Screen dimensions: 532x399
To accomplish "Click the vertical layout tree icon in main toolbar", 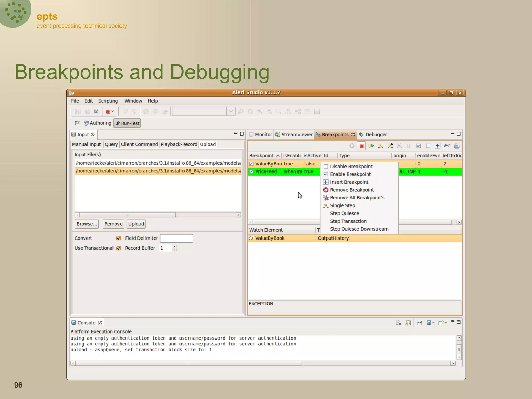I will coord(288,111).
